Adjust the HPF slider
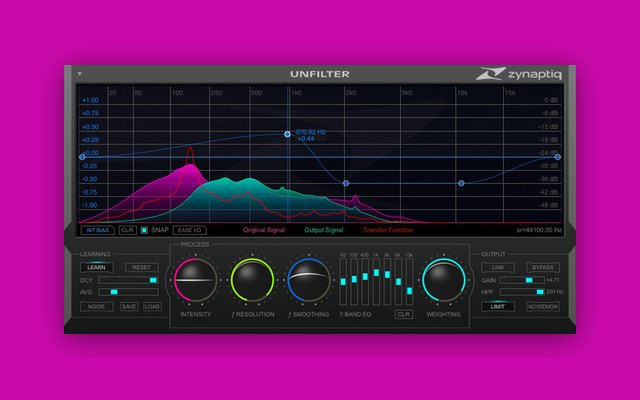The width and height of the screenshot is (640, 400). pos(522,292)
